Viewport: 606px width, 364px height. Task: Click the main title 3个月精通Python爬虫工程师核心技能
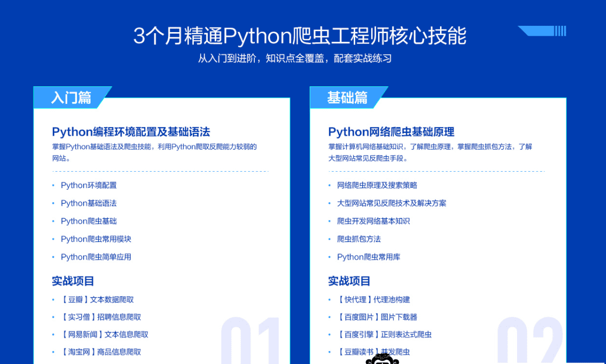(300, 36)
